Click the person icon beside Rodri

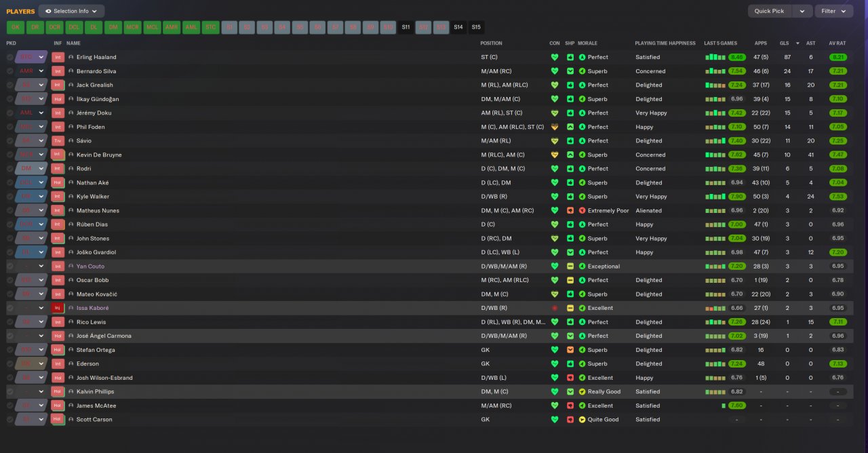tap(71, 168)
